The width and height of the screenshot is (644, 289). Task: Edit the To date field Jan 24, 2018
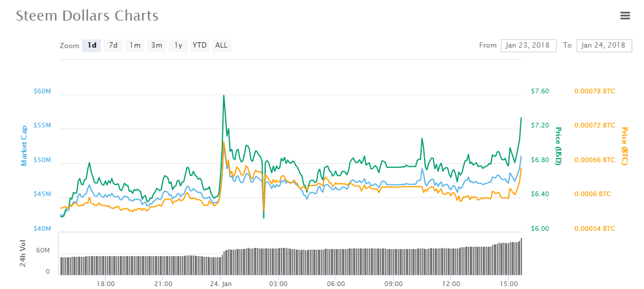604,45
